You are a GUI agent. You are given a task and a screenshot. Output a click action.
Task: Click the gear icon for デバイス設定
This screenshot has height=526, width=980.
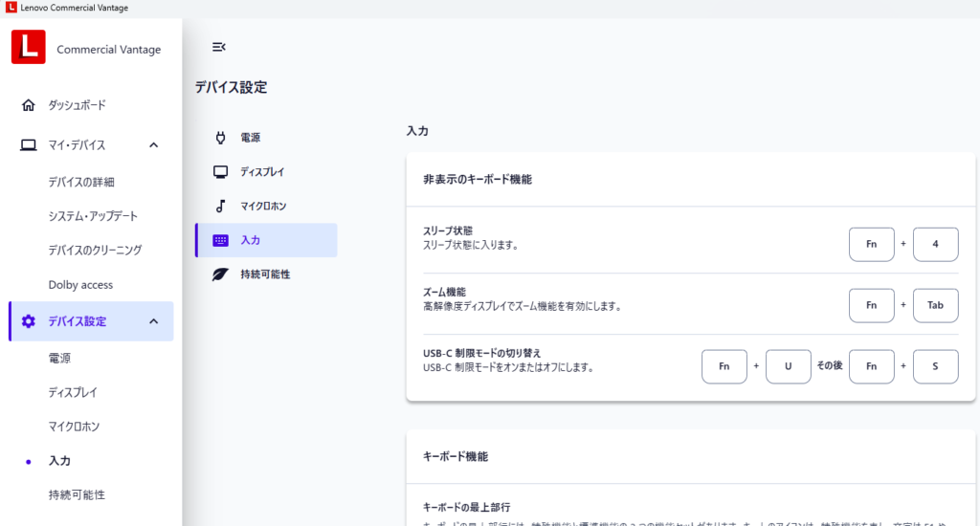[x=29, y=321]
